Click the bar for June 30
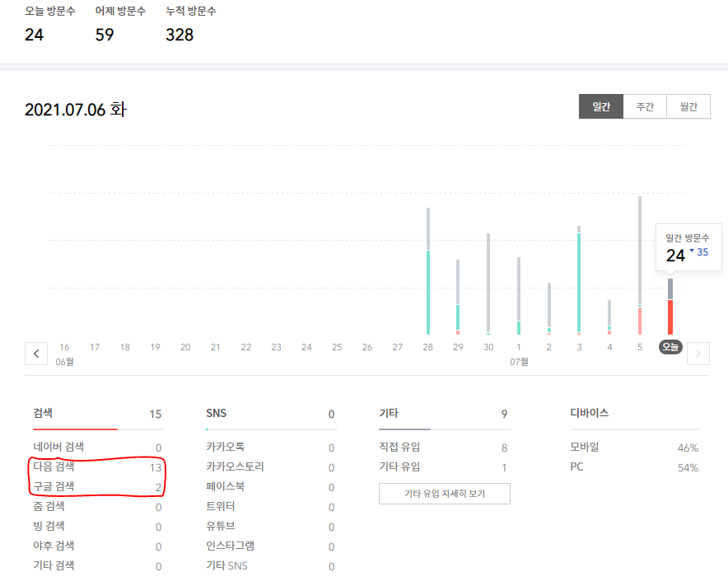The image size is (728, 586). [x=488, y=284]
